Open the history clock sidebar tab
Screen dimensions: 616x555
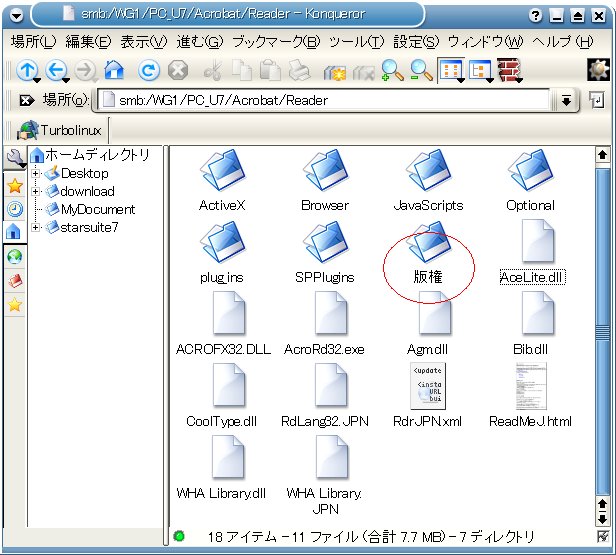(15, 209)
